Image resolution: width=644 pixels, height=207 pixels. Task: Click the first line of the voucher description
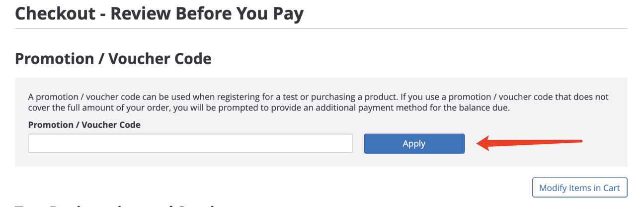click(318, 97)
